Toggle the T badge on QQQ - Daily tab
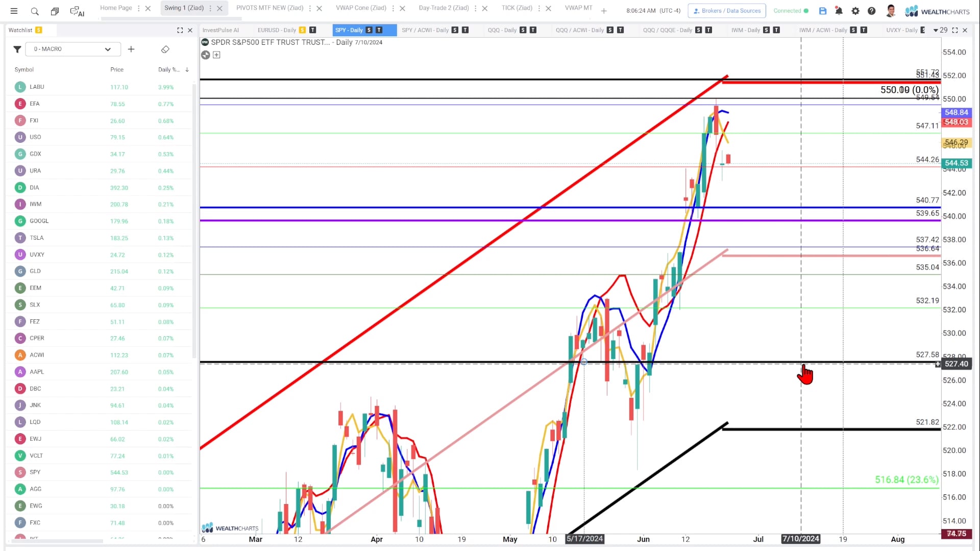Image resolution: width=980 pixels, height=551 pixels. [x=533, y=30]
